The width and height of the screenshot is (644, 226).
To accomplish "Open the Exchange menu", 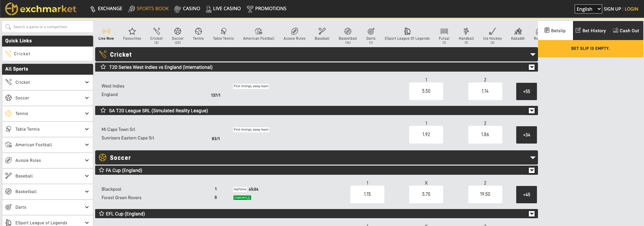I will [x=106, y=9].
